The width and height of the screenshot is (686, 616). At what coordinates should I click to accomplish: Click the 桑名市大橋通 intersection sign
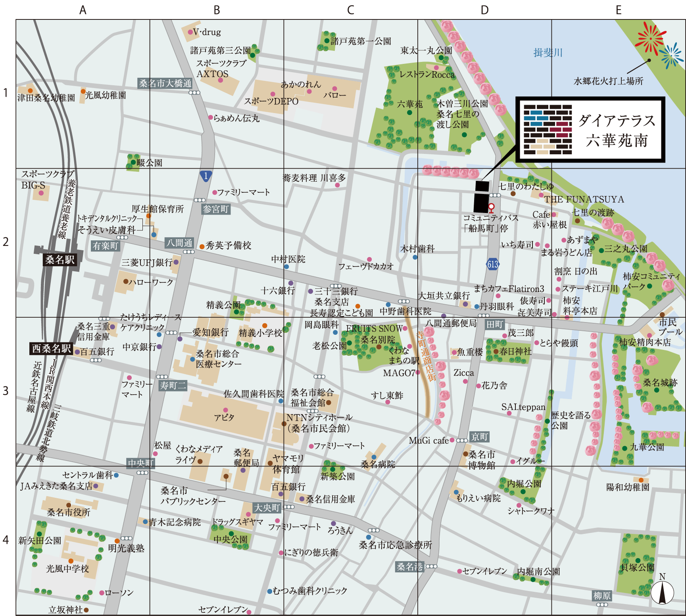[x=165, y=83]
